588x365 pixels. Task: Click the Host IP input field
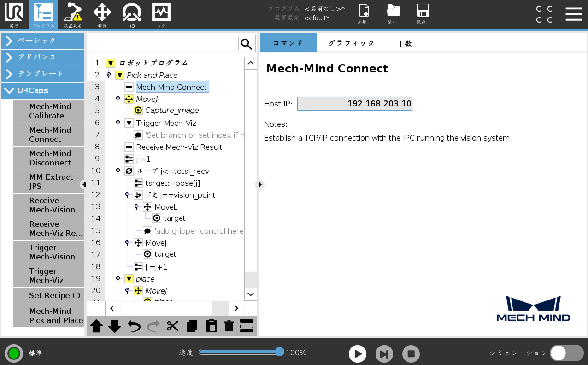tap(354, 104)
